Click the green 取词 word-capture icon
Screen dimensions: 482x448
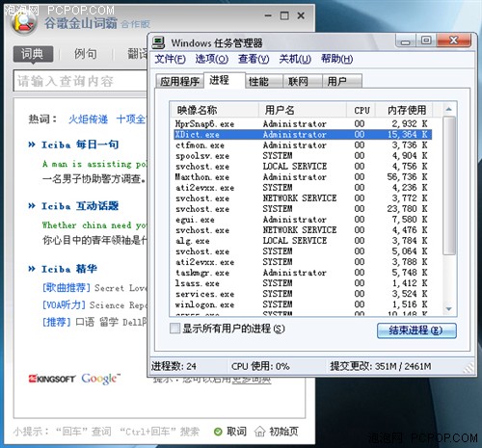218,432
